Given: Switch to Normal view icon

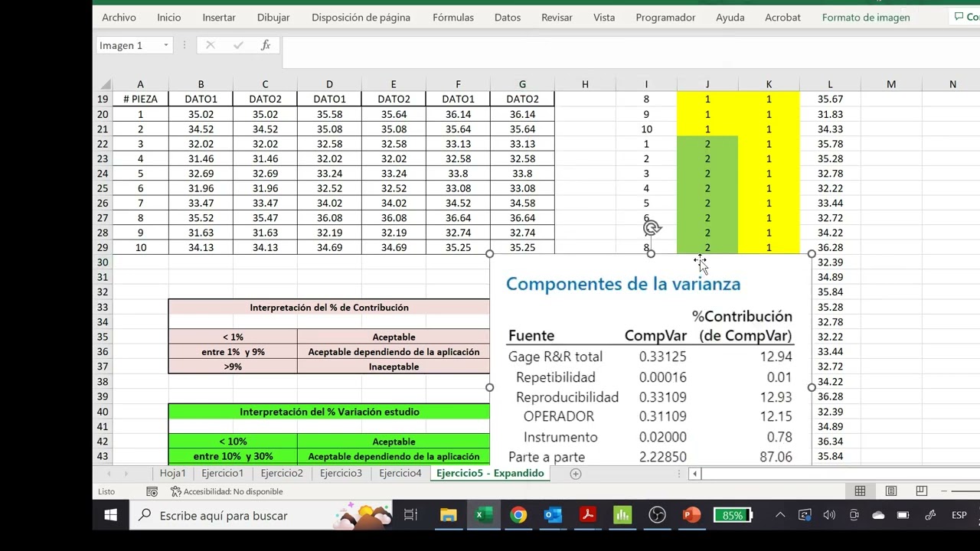Looking at the screenshot, I should (x=860, y=491).
